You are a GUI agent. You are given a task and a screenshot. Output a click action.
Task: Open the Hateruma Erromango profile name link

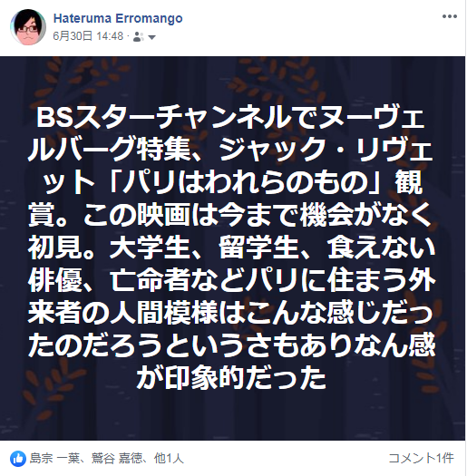pyautogui.click(x=118, y=18)
